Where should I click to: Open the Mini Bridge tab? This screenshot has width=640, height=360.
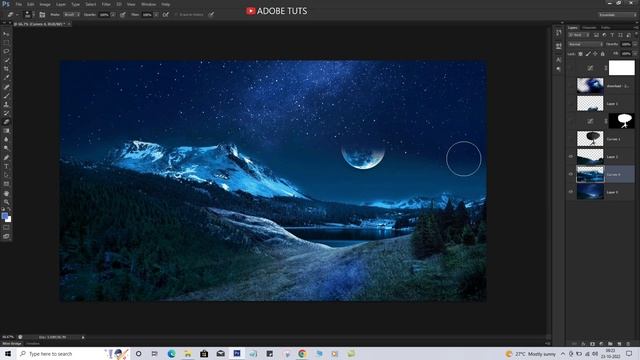[12, 344]
